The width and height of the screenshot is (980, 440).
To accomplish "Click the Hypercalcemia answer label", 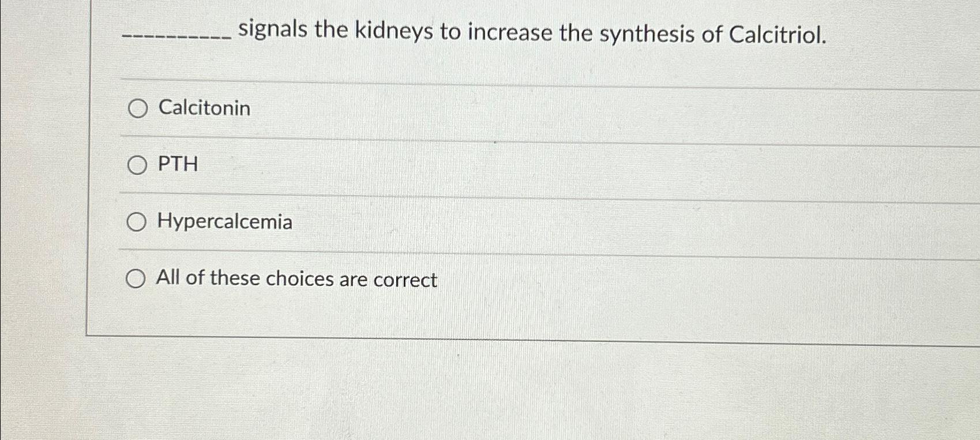I will [224, 221].
